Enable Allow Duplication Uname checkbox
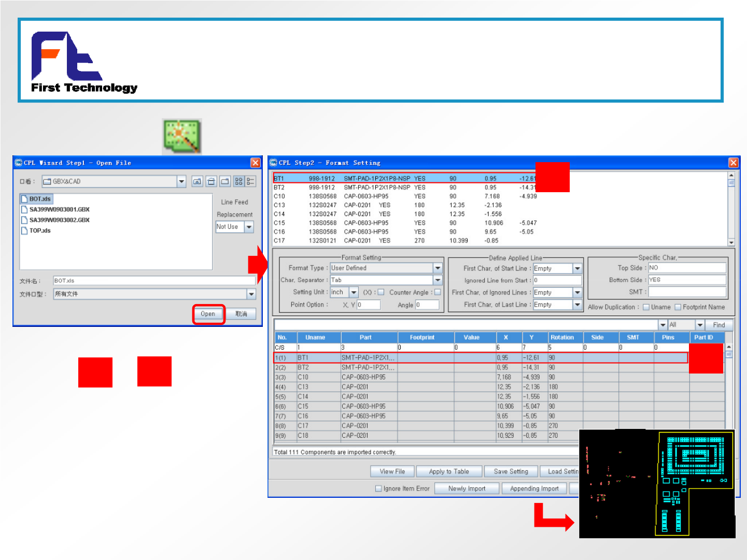The width and height of the screenshot is (747, 560). [646, 307]
